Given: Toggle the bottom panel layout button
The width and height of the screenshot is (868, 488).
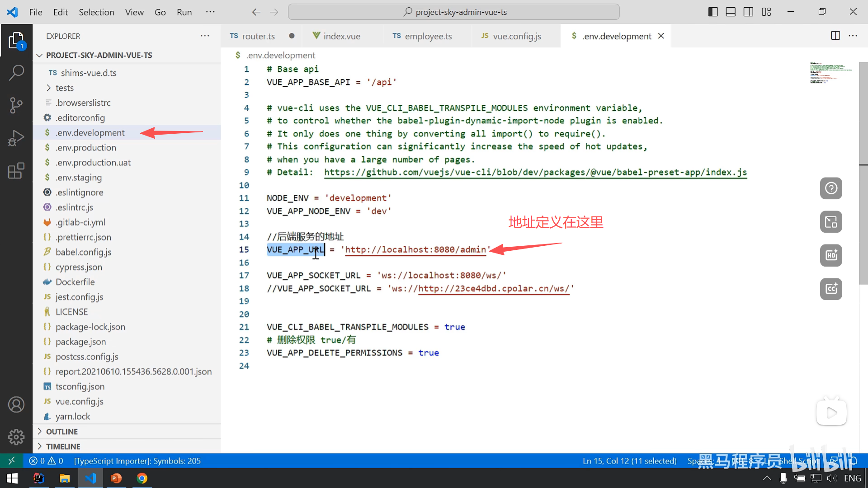Looking at the screenshot, I should coord(731,12).
